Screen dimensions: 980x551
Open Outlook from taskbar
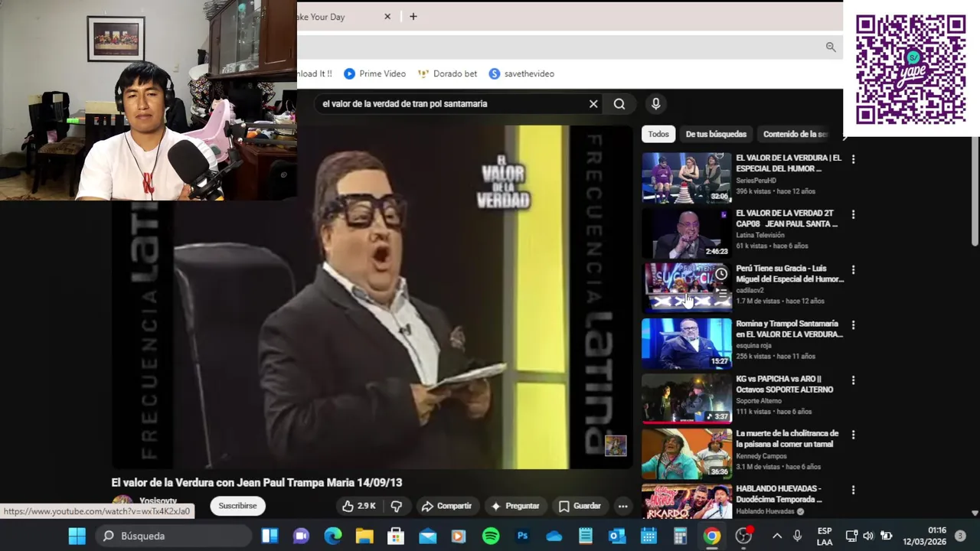click(617, 536)
